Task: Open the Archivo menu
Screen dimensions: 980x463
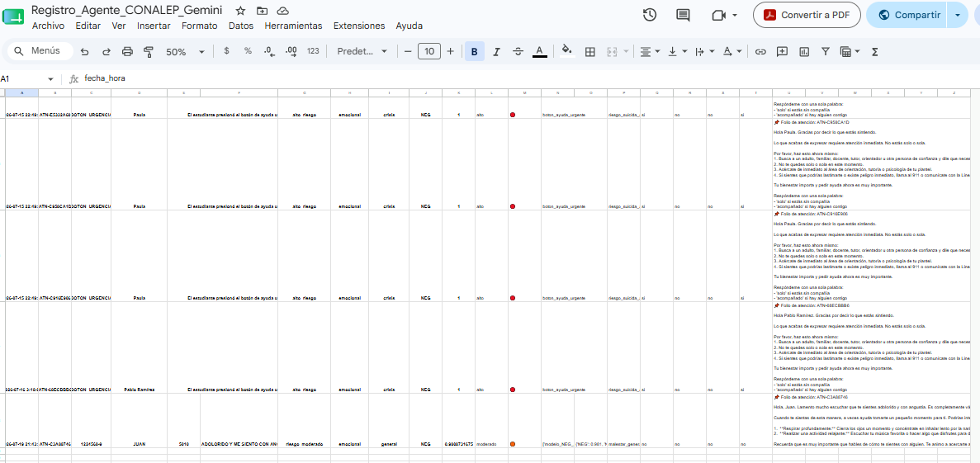Action: (48, 26)
